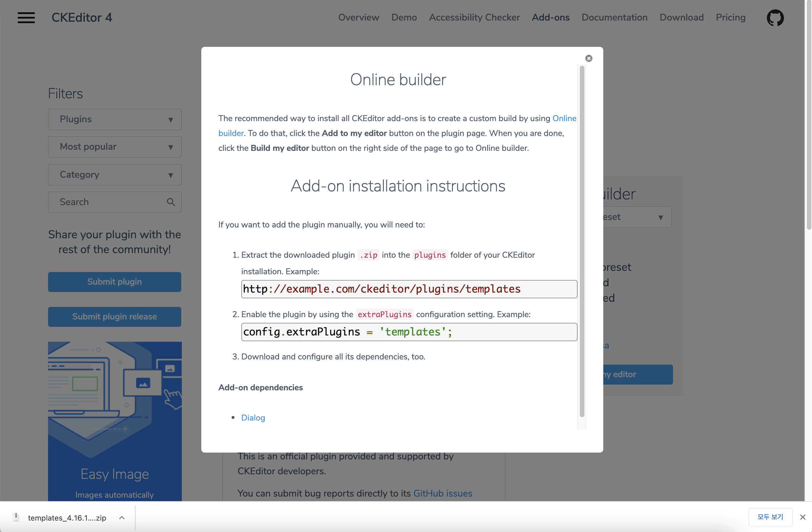Open the Documentation page
The image size is (812, 532).
coord(614,17)
